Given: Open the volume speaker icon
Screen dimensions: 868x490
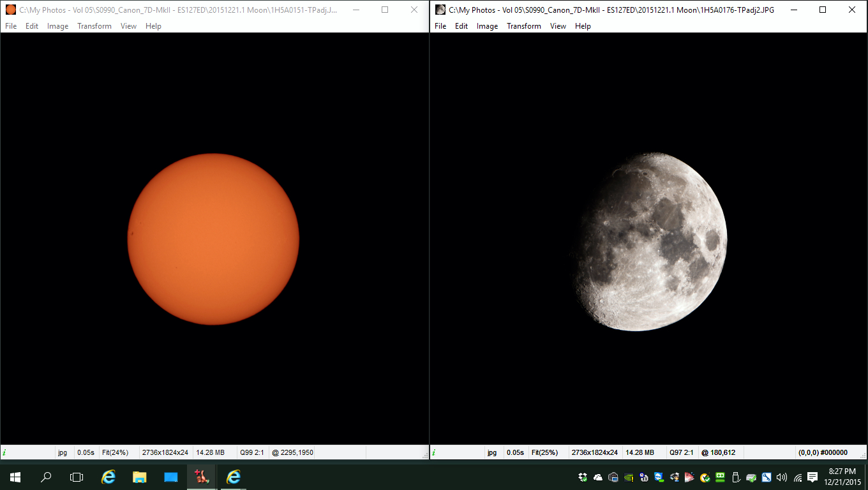Looking at the screenshot, I should pos(782,477).
